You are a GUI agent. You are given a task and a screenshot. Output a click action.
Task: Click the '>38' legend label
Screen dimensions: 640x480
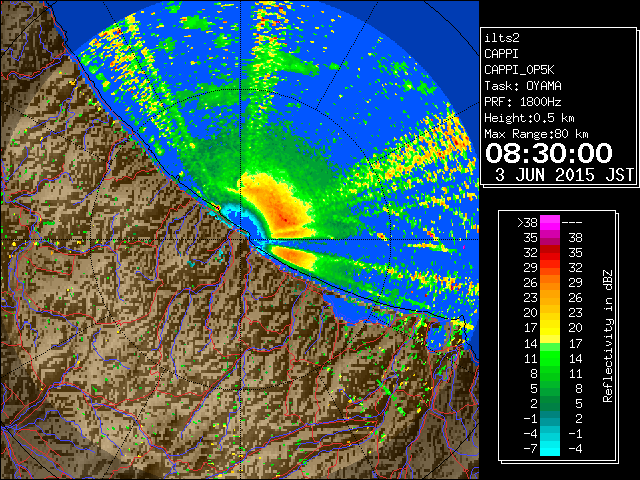point(527,222)
